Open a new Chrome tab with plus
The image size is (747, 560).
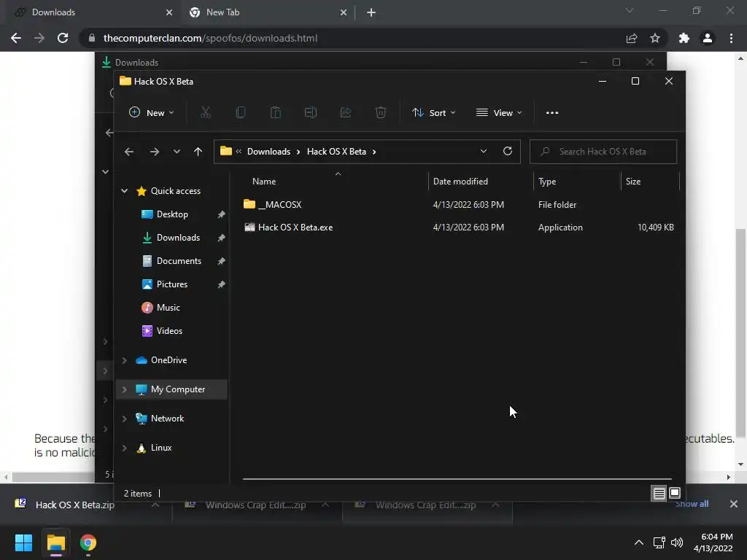click(x=371, y=13)
